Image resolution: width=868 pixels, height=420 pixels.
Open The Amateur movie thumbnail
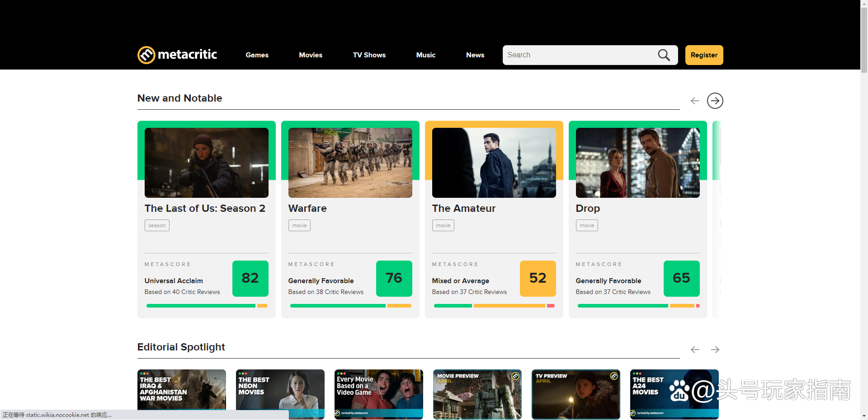click(494, 163)
